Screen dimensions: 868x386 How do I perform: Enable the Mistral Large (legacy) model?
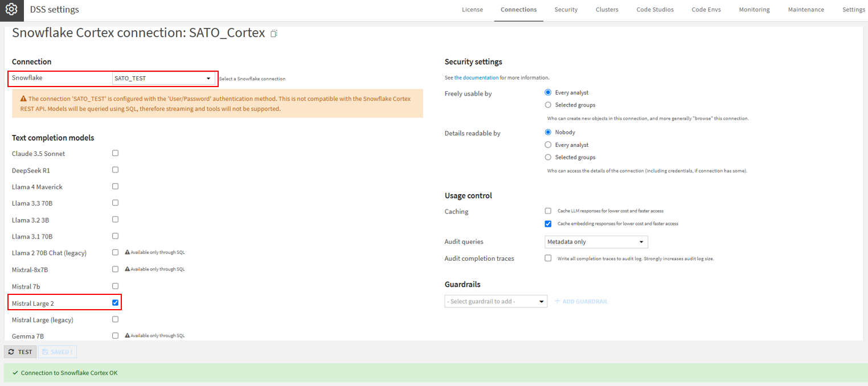pos(115,319)
